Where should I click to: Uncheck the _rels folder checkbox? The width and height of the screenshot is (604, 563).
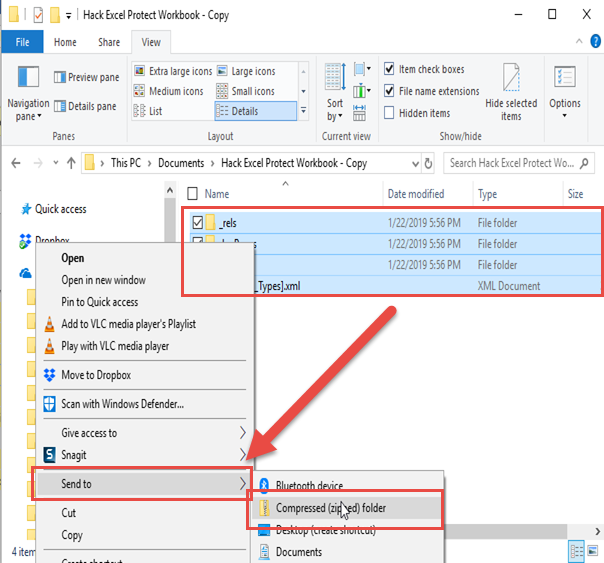(x=197, y=222)
